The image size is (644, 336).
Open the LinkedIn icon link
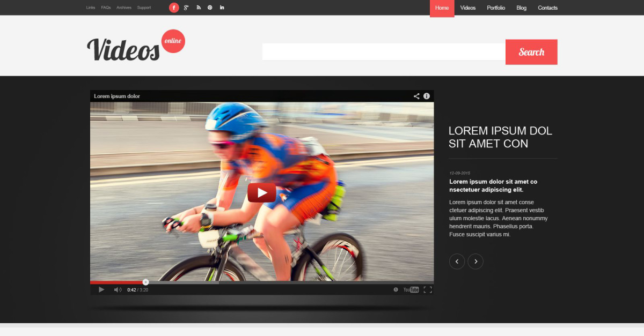coord(222,8)
